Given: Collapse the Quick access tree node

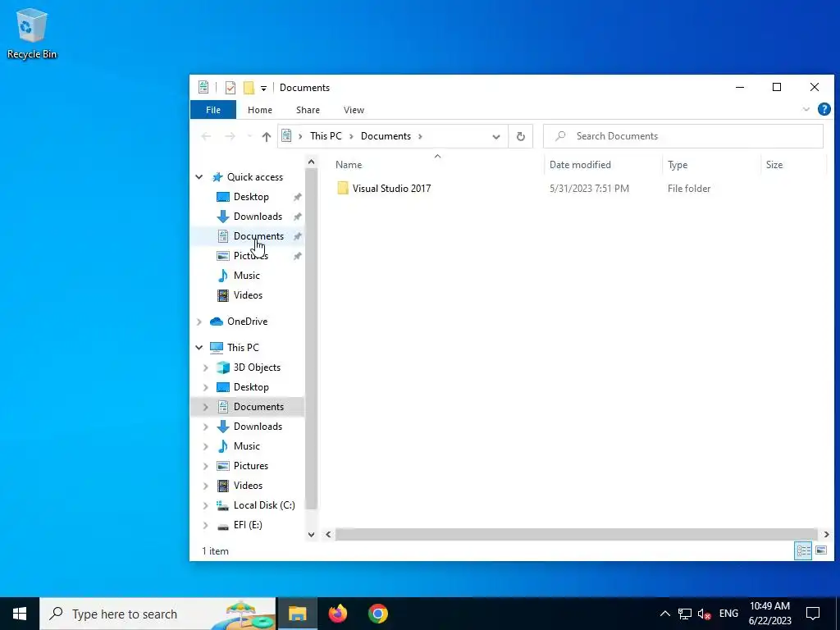Looking at the screenshot, I should (x=199, y=177).
